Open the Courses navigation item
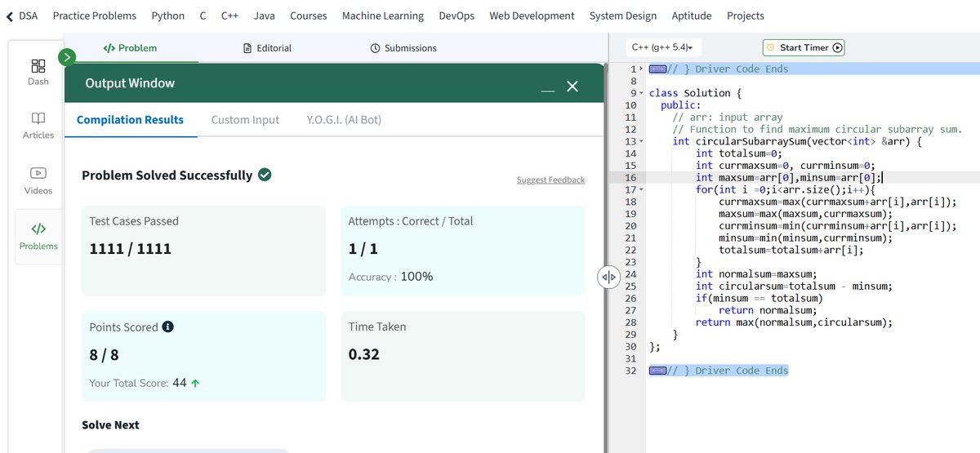Image resolution: width=980 pixels, height=453 pixels. pos(308,16)
